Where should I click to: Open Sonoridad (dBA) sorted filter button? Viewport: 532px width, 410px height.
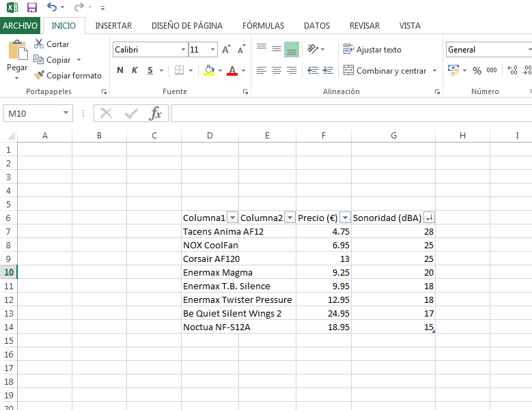click(429, 218)
